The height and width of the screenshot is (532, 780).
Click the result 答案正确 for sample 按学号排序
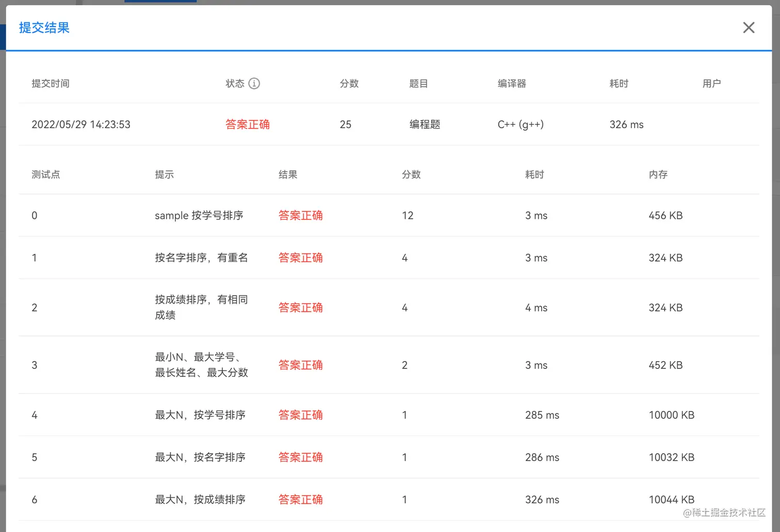tap(301, 216)
